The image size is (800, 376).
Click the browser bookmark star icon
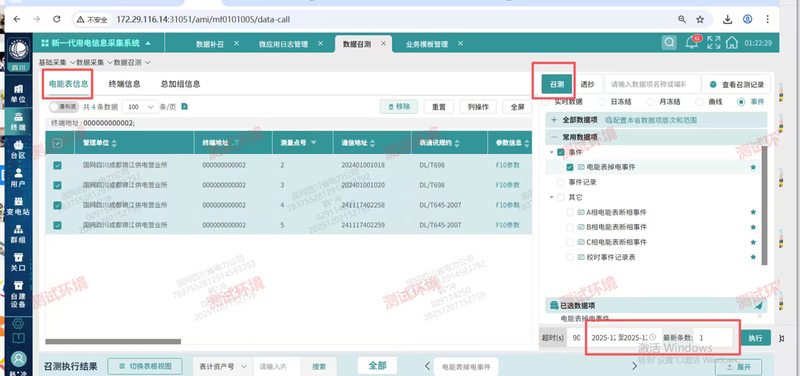tap(700, 19)
